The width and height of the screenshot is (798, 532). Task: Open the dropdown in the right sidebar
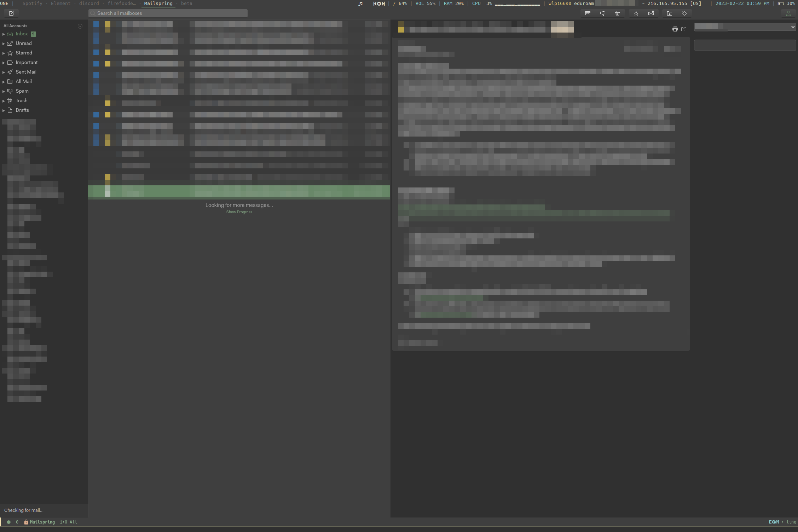745,27
